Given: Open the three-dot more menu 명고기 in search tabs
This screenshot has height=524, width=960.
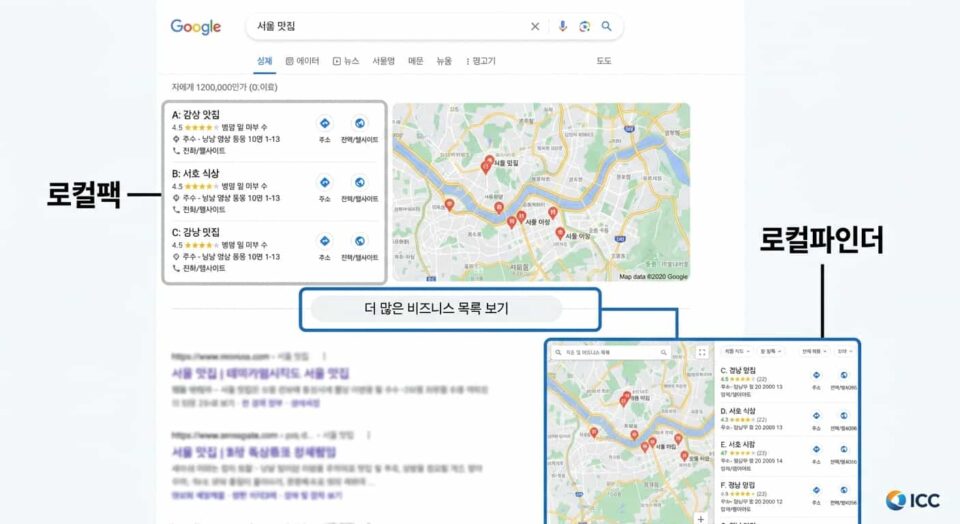Looking at the screenshot, I should pos(481,61).
